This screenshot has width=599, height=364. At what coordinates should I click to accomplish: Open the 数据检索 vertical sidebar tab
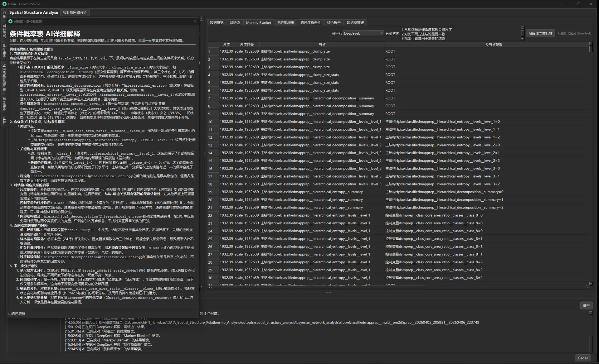pos(4,104)
